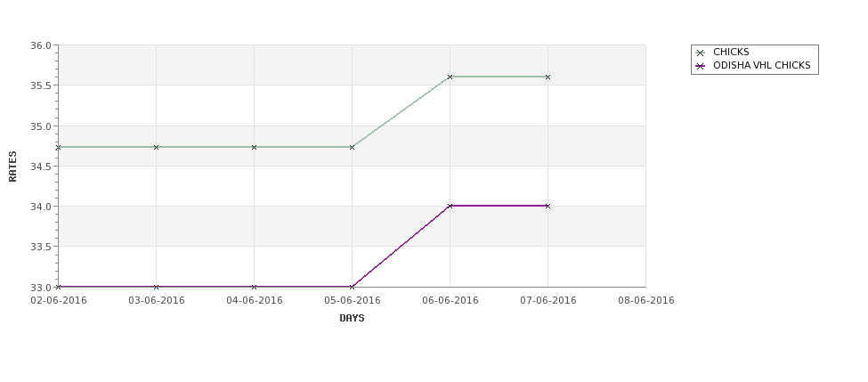868x382 pixels.
Task: Select the ODISHA VHL CHICKS purple marker
Action: (x=701, y=66)
